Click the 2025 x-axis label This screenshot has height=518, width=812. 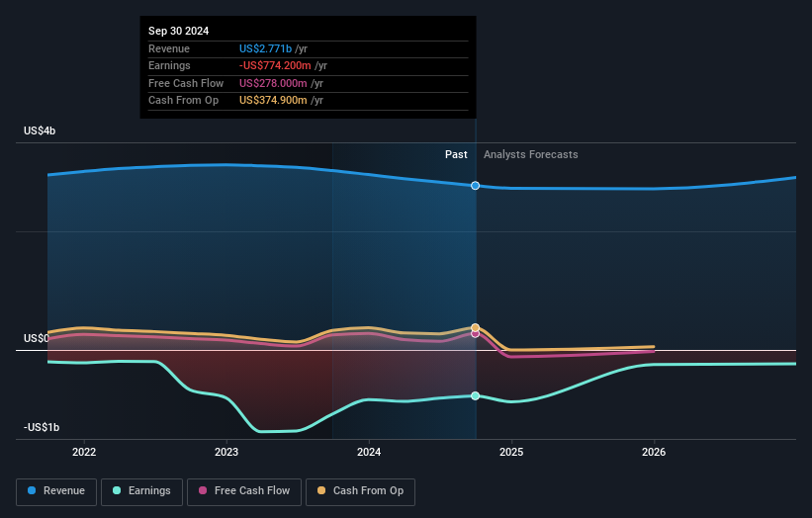[x=511, y=452]
